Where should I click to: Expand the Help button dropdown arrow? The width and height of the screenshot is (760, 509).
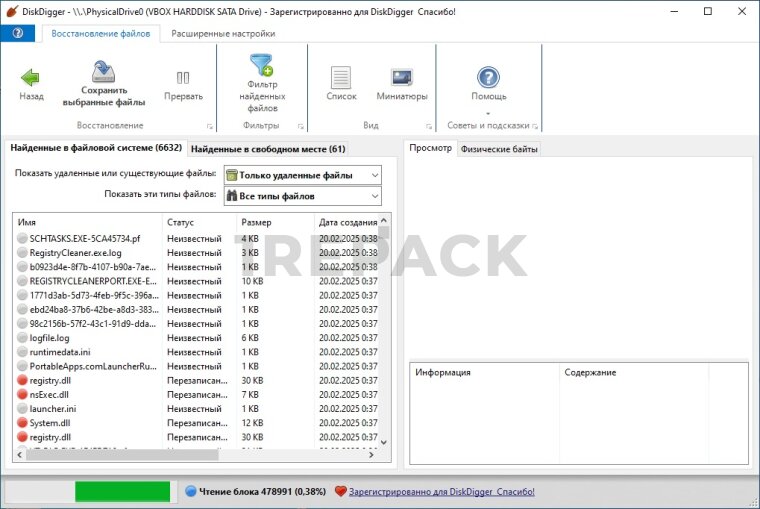pos(488,112)
